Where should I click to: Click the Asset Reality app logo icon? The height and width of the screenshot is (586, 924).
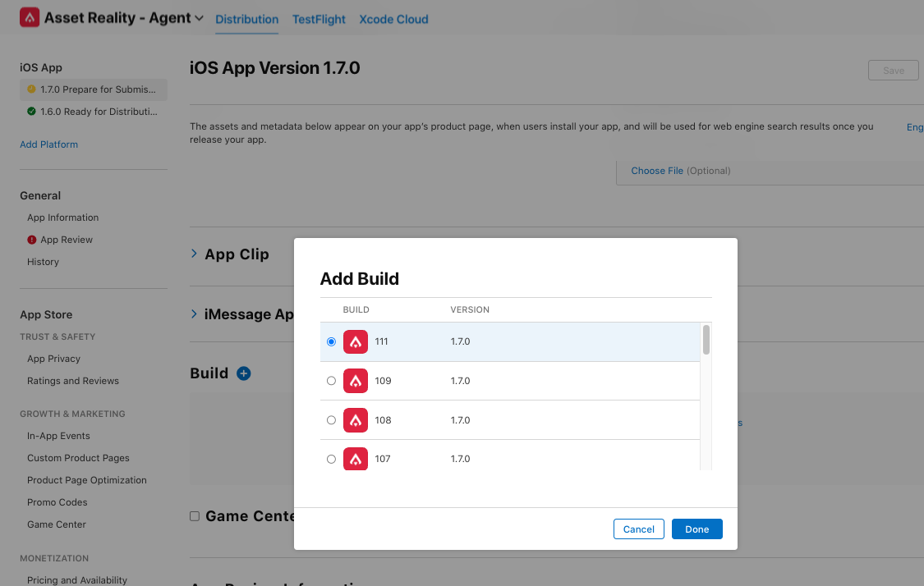[30, 18]
